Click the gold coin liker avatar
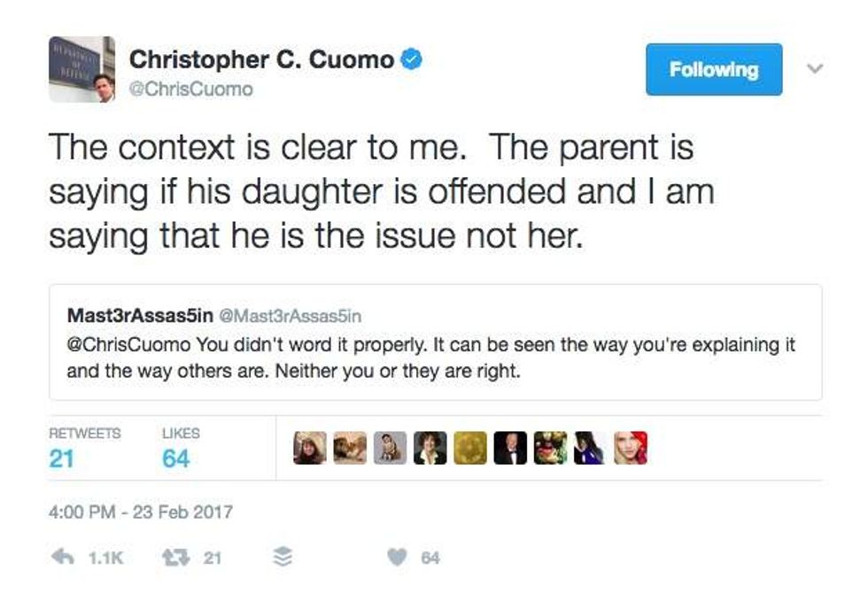The image size is (868, 601). [x=469, y=448]
